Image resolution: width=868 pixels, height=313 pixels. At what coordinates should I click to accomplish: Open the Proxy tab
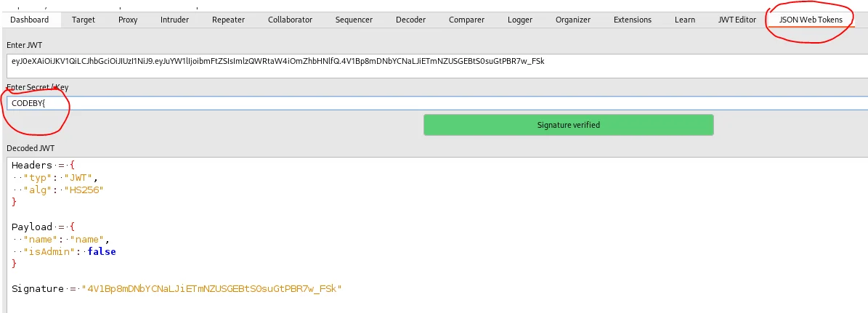pos(128,20)
